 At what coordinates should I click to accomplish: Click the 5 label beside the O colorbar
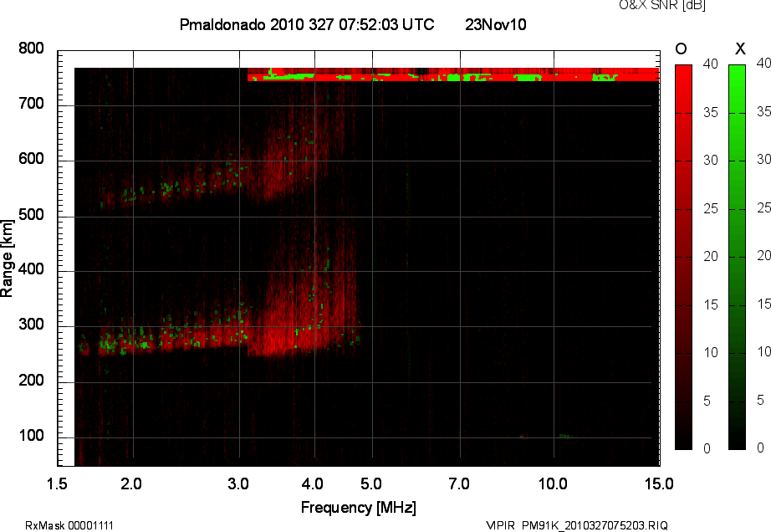pyautogui.click(x=707, y=402)
